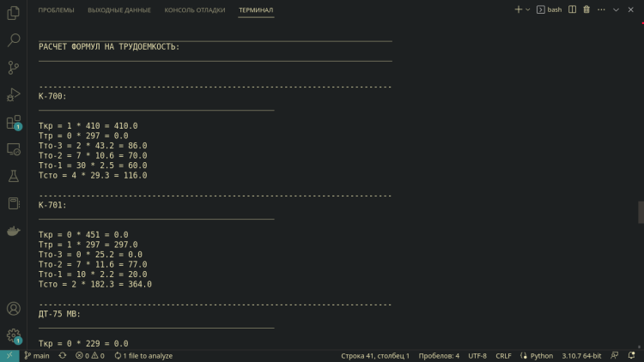The width and height of the screenshot is (644, 362).
Task: Split the terminal
Action: pyautogui.click(x=572, y=9)
